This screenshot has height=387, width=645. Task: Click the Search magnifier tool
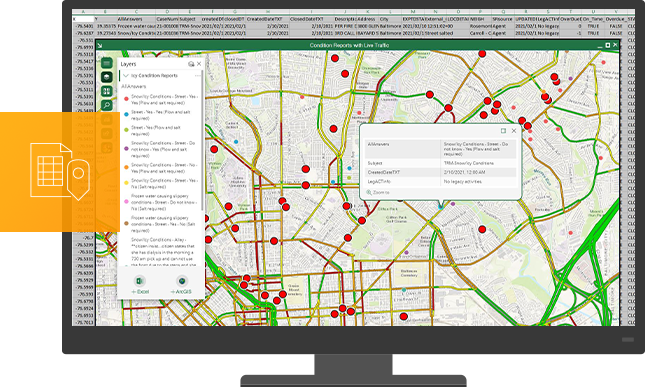[x=107, y=105]
